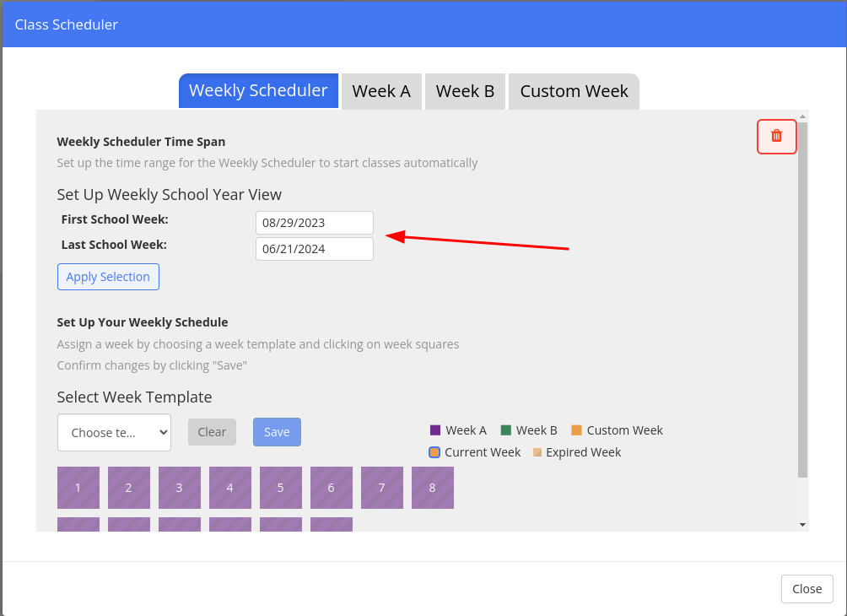
Task: Click the Apply Selection button
Action: pos(108,277)
